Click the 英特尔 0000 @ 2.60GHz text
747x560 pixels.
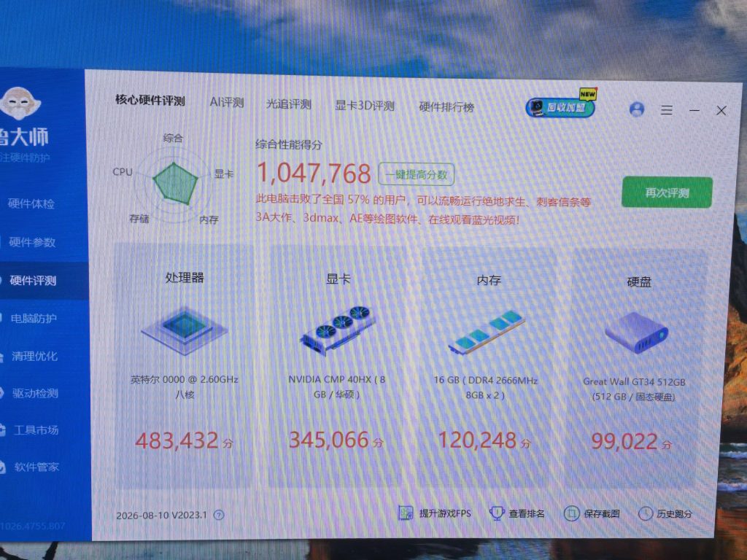tap(185, 379)
